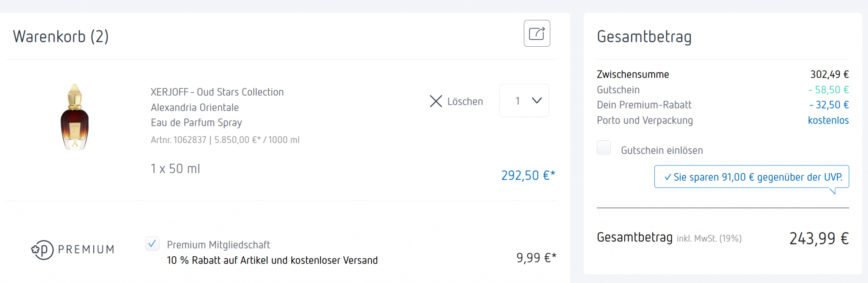This screenshot has height=283, width=868.
Task: Click the Gutschein einlösen label
Action: coord(662,150)
